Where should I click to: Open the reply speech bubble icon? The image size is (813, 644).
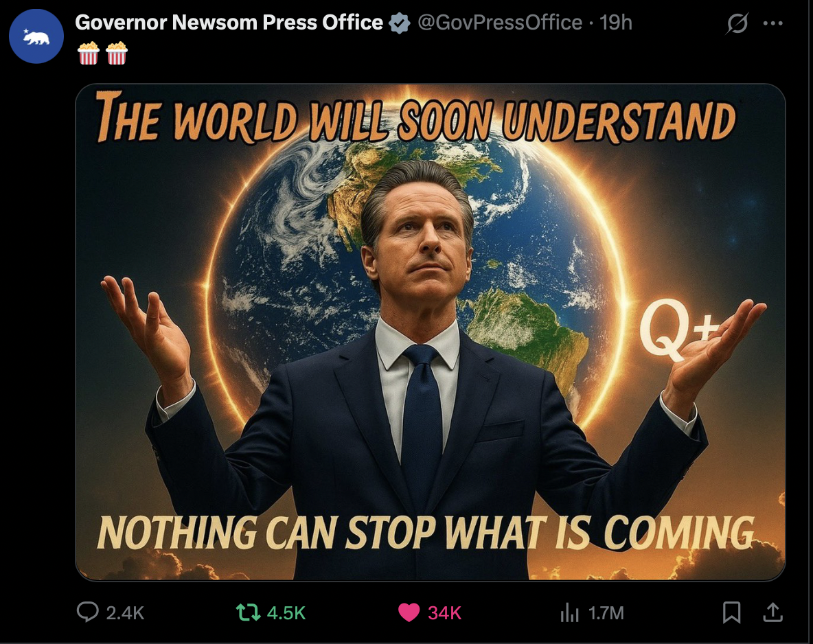pyautogui.click(x=88, y=612)
